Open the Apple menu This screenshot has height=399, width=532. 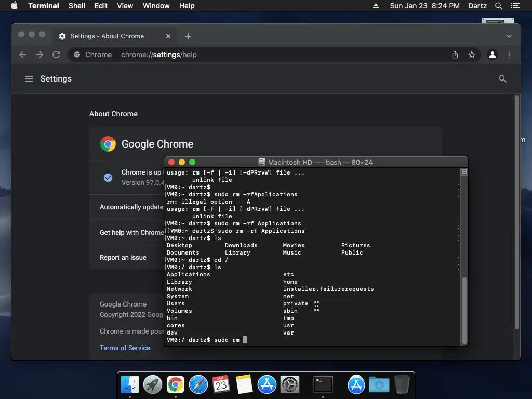[14, 6]
